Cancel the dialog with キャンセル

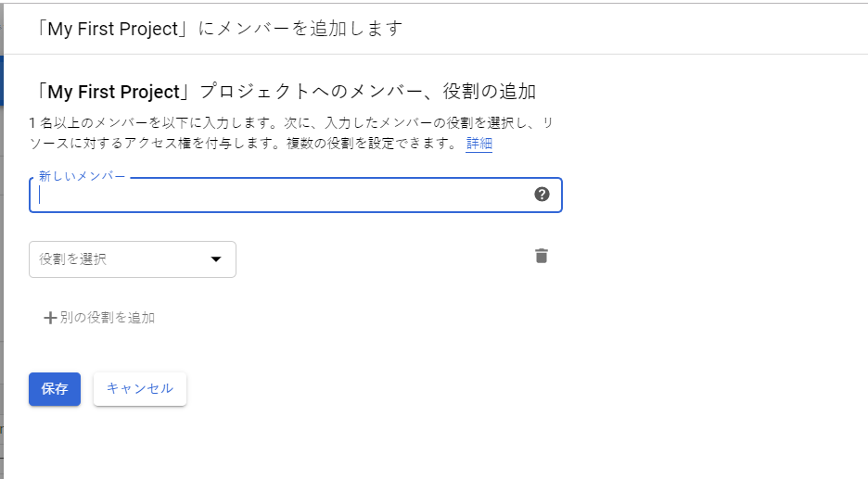(x=140, y=389)
